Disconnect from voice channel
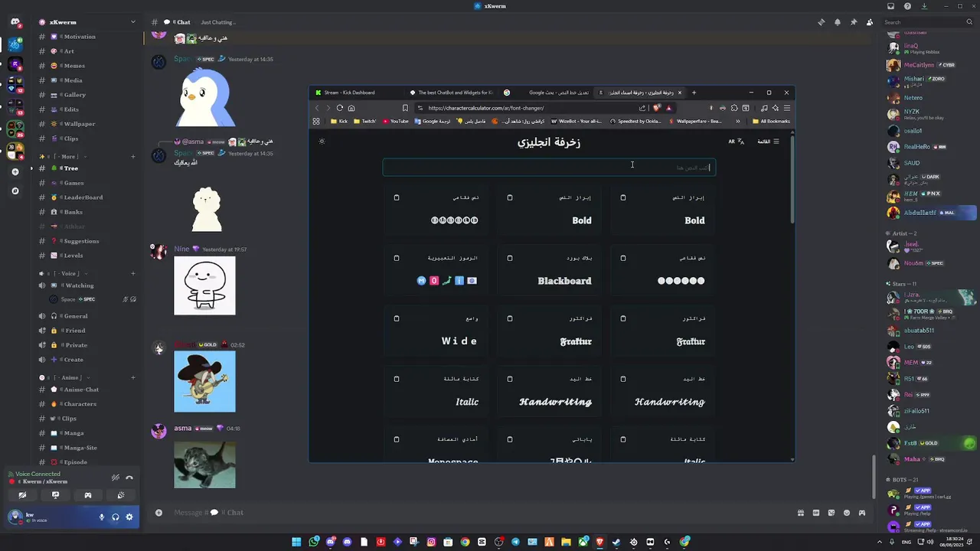Image resolution: width=980 pixels, height=551 pixels. (x=129, y=478)
